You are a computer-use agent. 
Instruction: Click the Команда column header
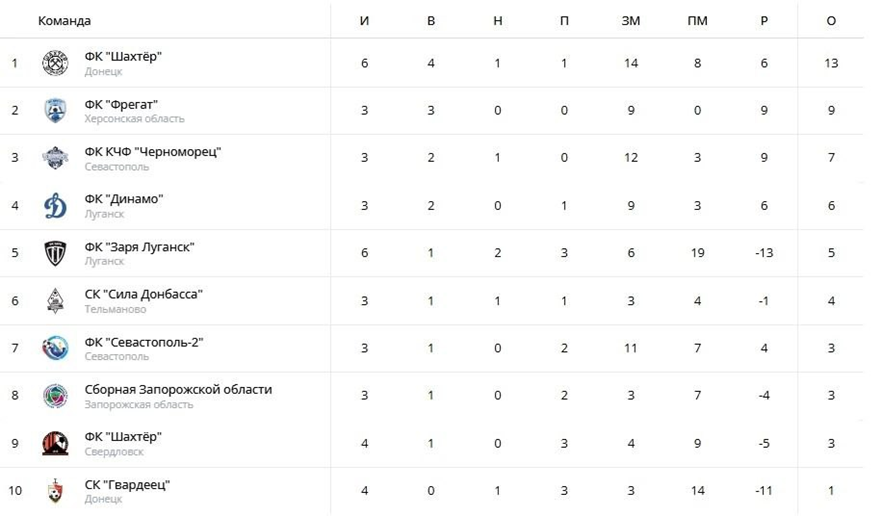click(64, 21)
